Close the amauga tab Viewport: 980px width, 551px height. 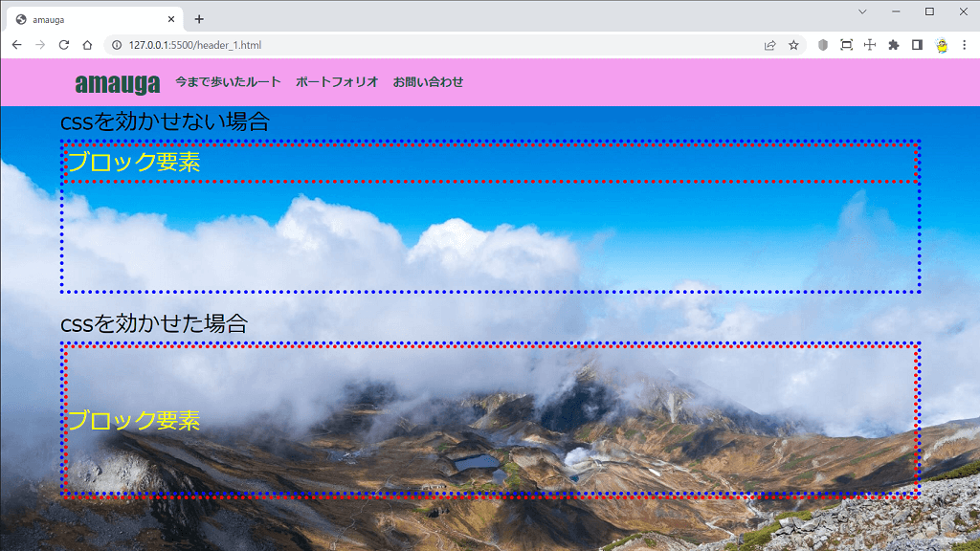(171, 19)
